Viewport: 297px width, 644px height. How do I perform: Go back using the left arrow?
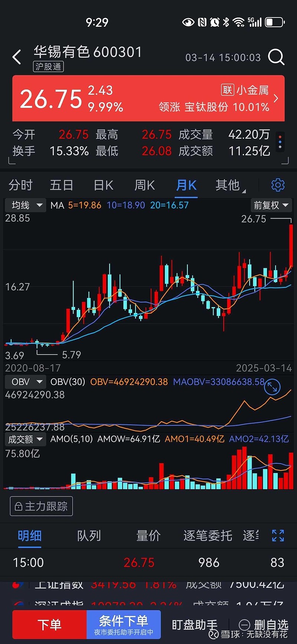click(17, 57)
